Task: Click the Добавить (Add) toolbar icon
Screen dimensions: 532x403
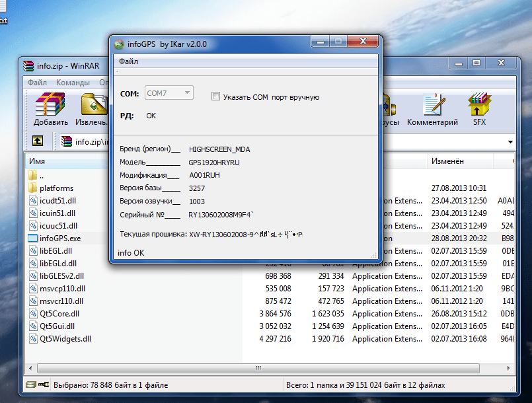Action: coord(51,106)
